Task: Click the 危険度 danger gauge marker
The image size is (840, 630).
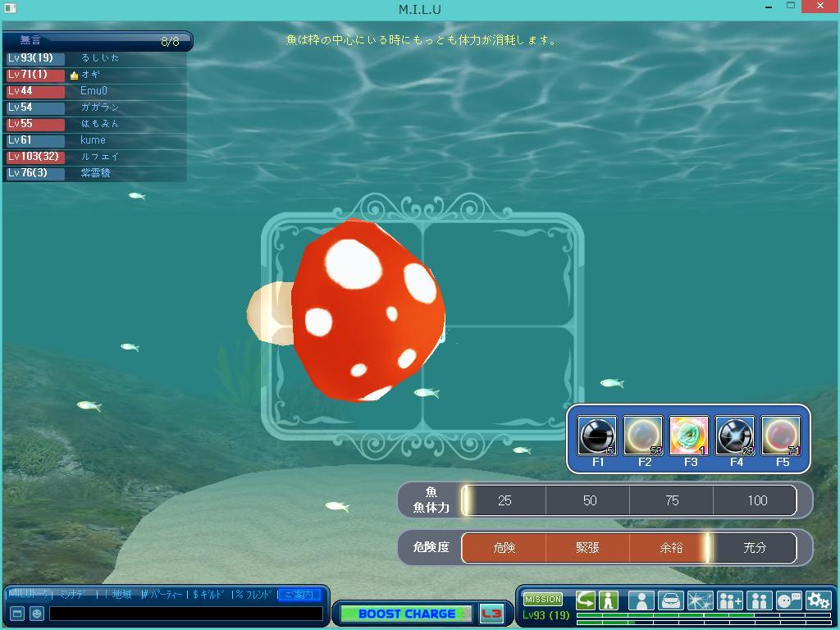Action: (708, 548)
